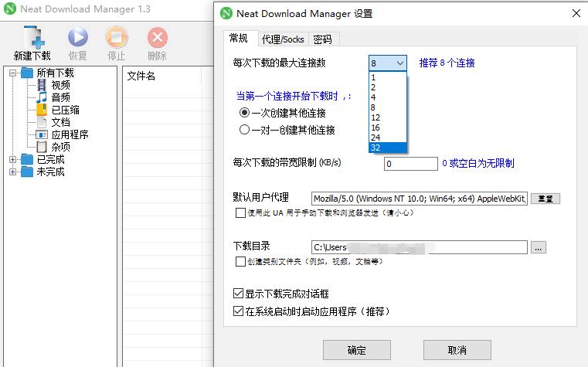588x367 pixels.
Task: Click the bandwidth limit (KB/s) input field
Action: click(x=410, y=164)
